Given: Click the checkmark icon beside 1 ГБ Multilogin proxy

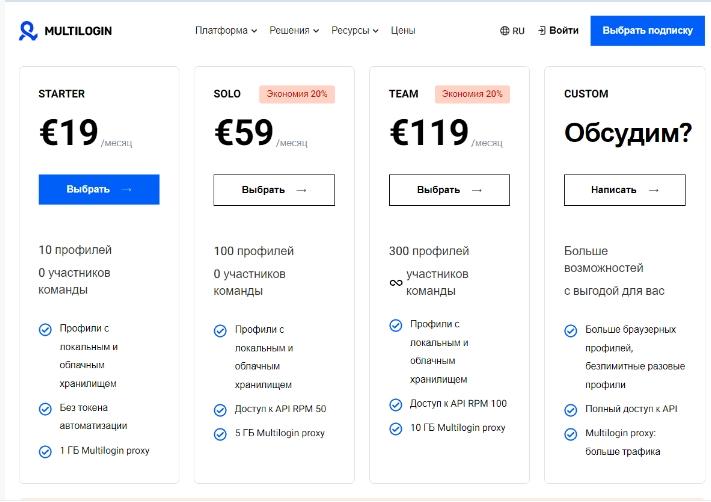Looking at the screenshot, I should click(45, 452).
